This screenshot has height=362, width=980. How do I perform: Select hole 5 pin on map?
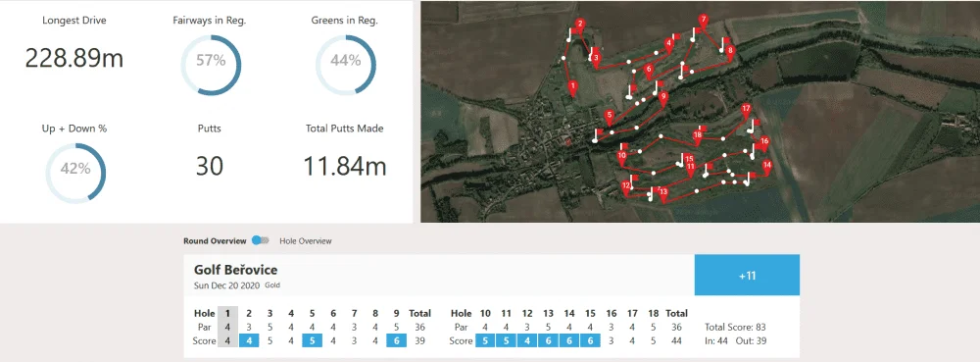coord(610,118)
